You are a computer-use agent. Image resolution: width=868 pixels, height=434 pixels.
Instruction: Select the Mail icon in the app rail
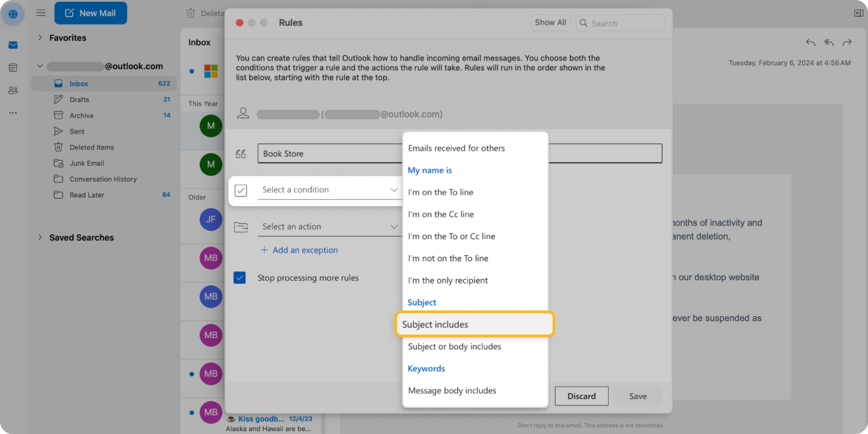click(x=13, y=45)
